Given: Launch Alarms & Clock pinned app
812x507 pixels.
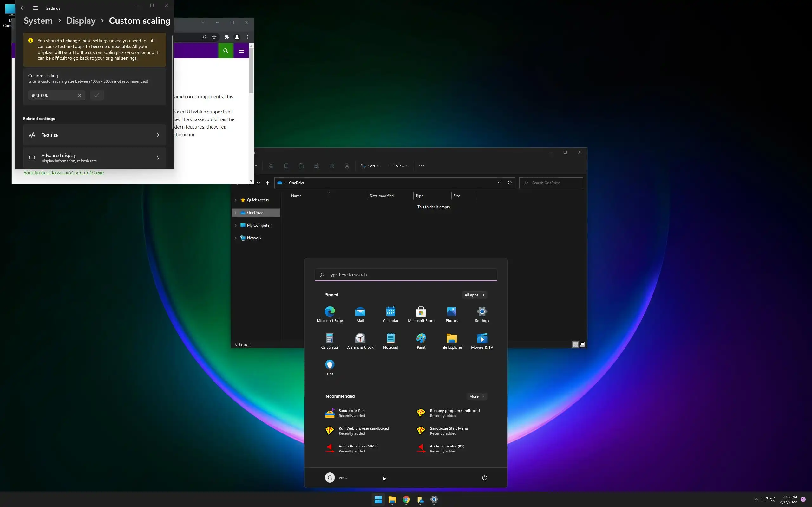Looking at the screenshot, I should [x=360, y=341].
